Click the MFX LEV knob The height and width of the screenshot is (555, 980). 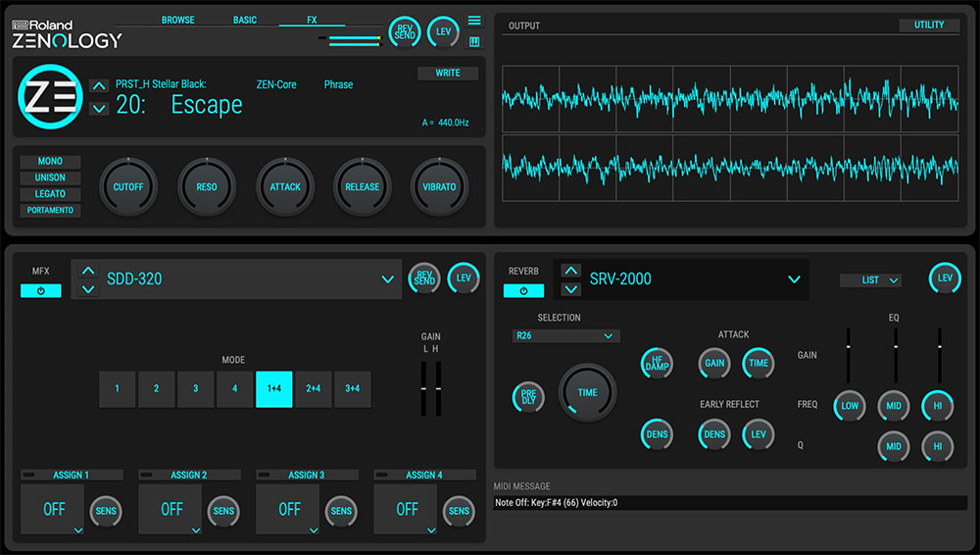pyautogui.click(x=464, y=278)
